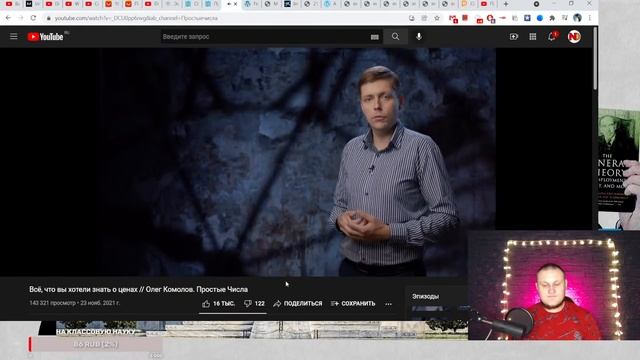Close the active YouTube tab
Screen dimensions: 640x360
(x=236, y=4)
